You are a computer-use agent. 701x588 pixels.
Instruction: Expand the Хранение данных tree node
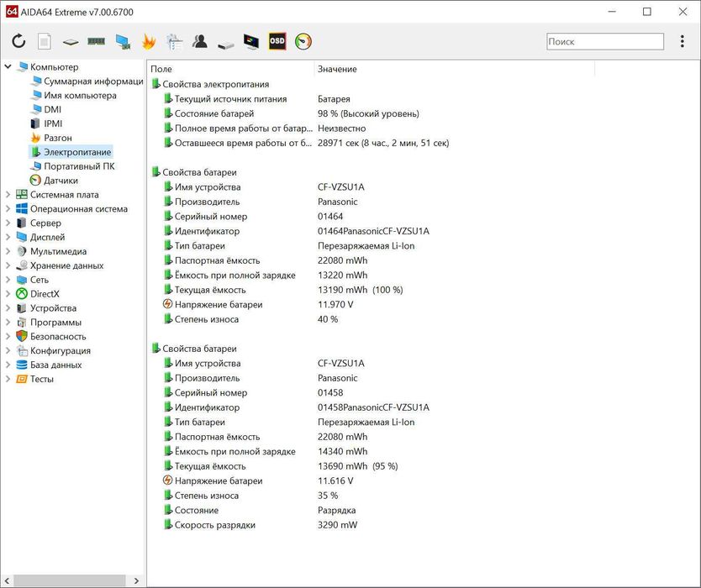click(x=8, y=265)
